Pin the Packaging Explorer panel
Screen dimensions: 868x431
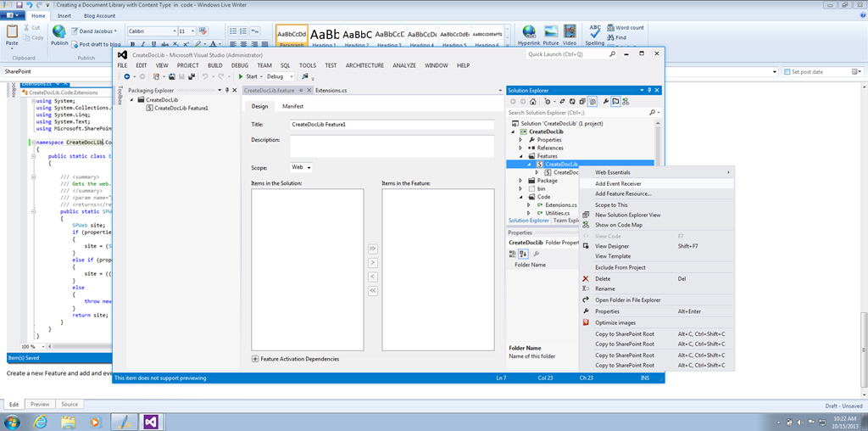(x=227, y=90)
